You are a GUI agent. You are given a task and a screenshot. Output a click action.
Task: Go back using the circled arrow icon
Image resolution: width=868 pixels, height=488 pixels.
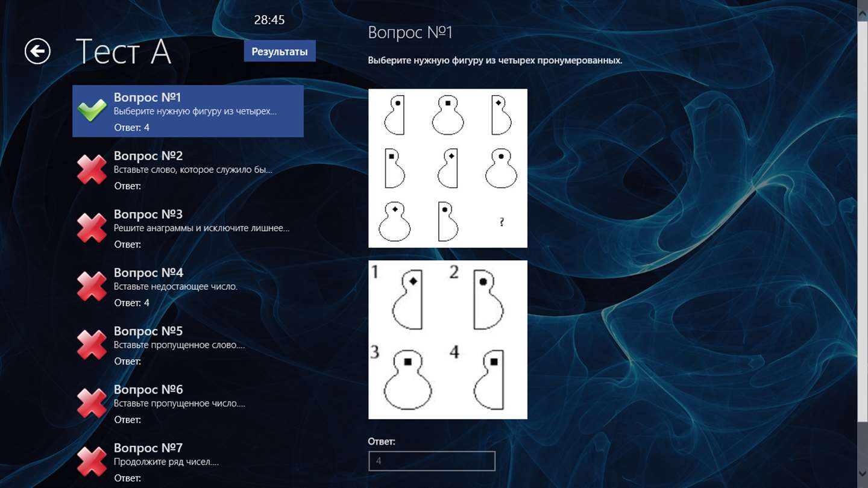click(x=37, y=51)
